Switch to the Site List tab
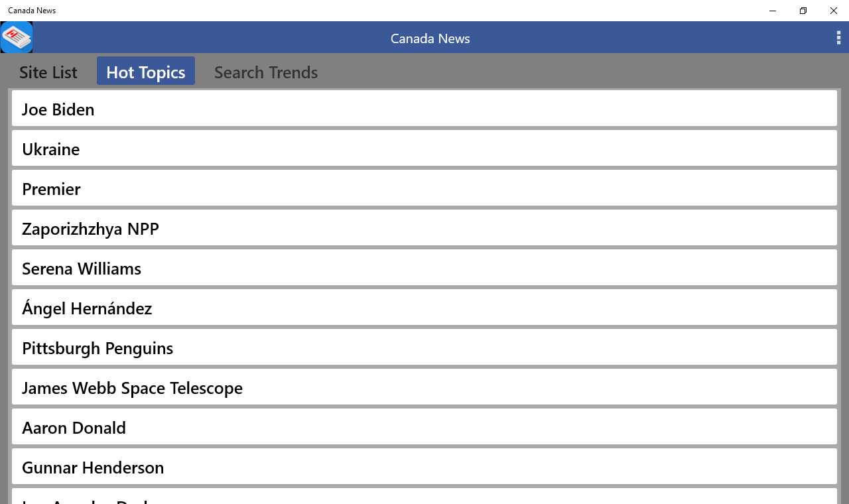 (48, 72)
